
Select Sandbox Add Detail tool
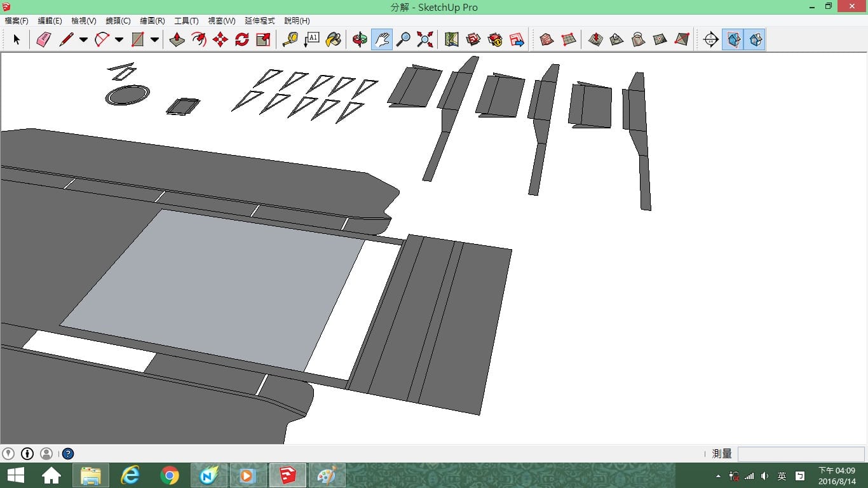(660, 39)
